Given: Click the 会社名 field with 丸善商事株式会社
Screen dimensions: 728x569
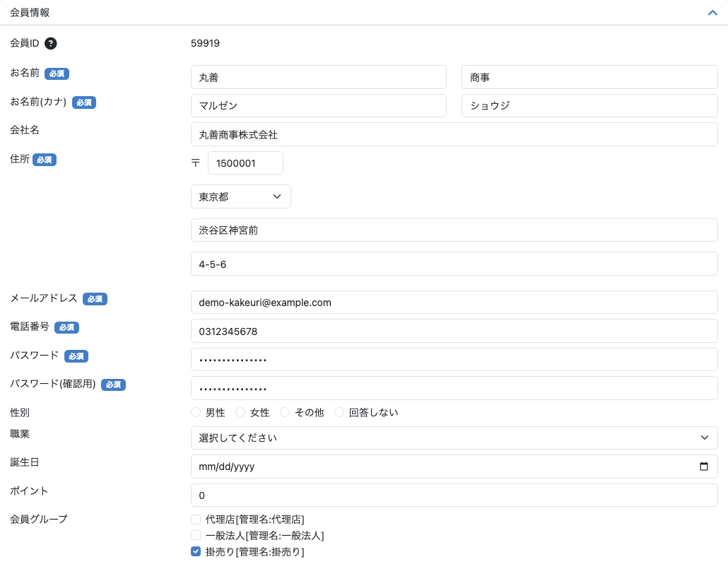Looking at the screenshot, I should 454,135.
